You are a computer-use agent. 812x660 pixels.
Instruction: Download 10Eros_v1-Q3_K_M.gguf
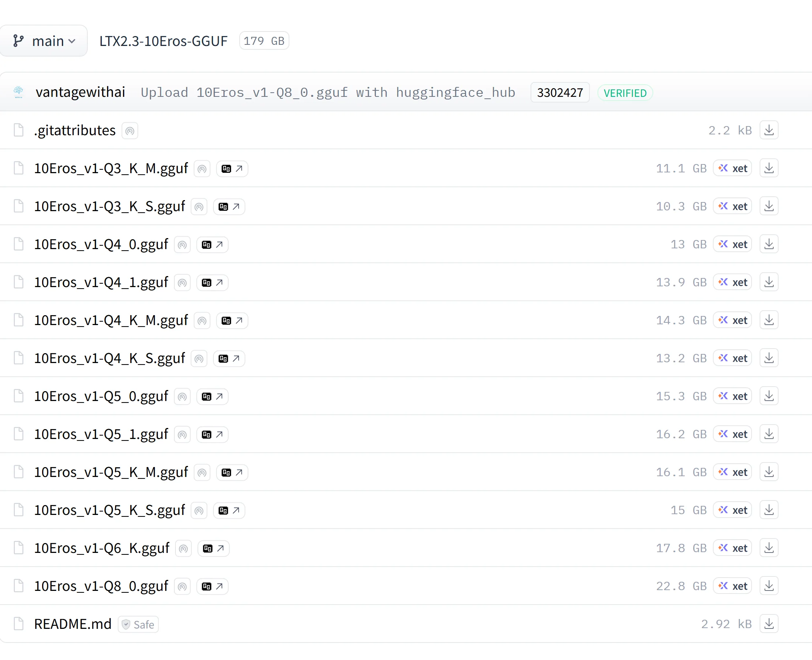[x=769, y=168]
